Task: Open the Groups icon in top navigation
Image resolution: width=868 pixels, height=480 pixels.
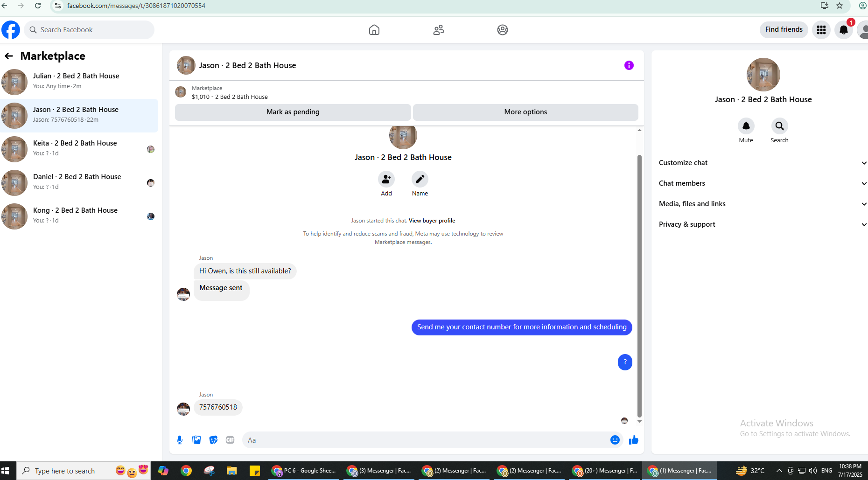Action: (503, 30)
